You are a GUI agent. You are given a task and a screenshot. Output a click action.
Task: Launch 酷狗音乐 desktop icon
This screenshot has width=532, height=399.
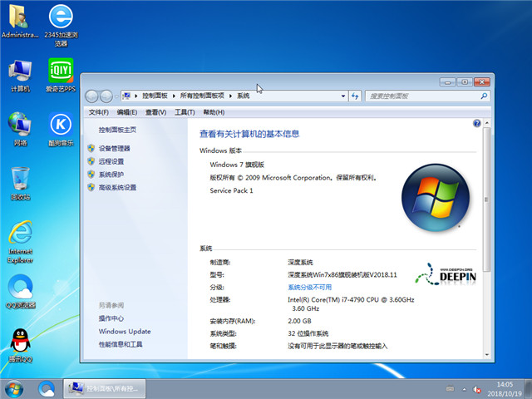(x=61, y=129)
